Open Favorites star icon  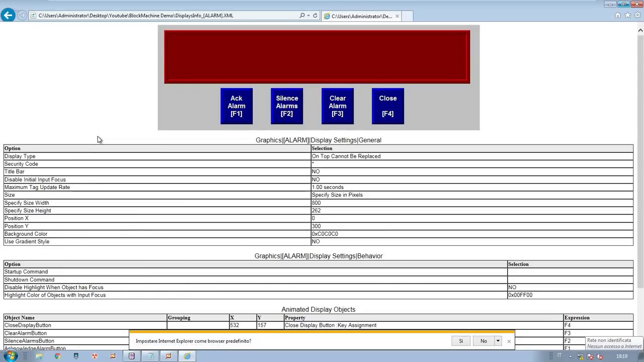tap(627, 16)
